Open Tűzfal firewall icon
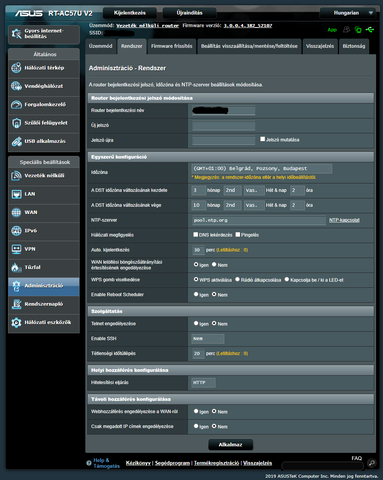Image resolution: width=383 pixels, height=480 pixels. pos(16,267)
